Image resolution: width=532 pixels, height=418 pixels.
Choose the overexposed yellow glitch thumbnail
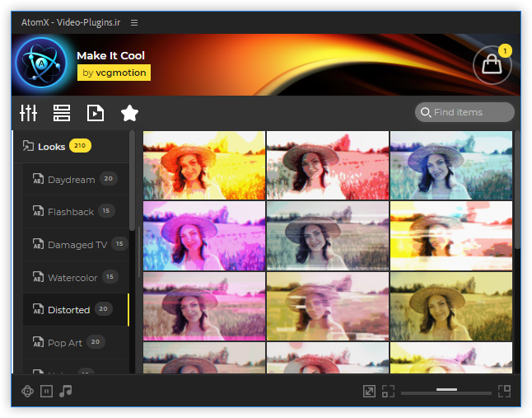(x=451, y=236)
